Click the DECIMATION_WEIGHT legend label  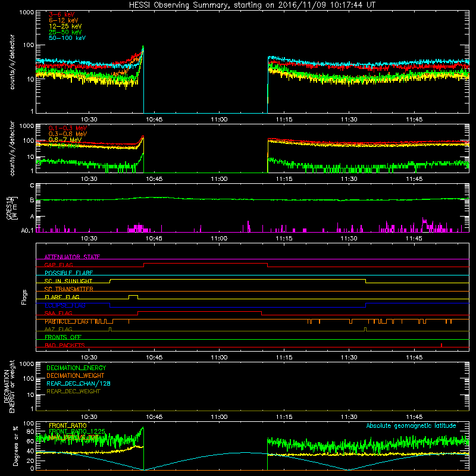(76, 375)
